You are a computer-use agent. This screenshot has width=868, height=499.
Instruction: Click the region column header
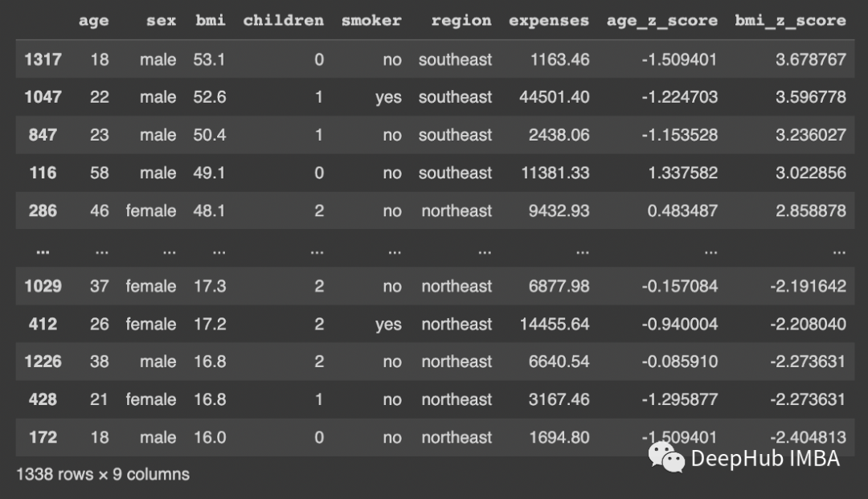461,21
